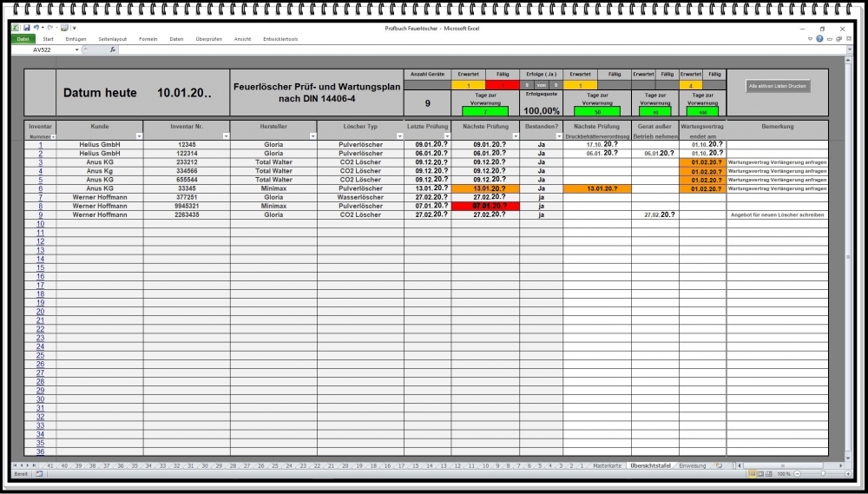Click the Undo arrow icon

coord(36,28)
